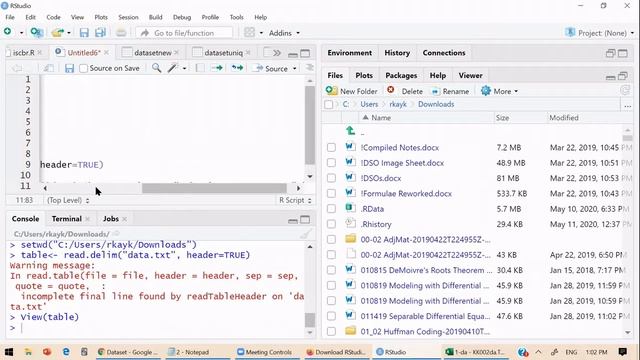Click the editor horizontal scrollbar thumb
Screen dimensions: 640x360
(214, 188)
